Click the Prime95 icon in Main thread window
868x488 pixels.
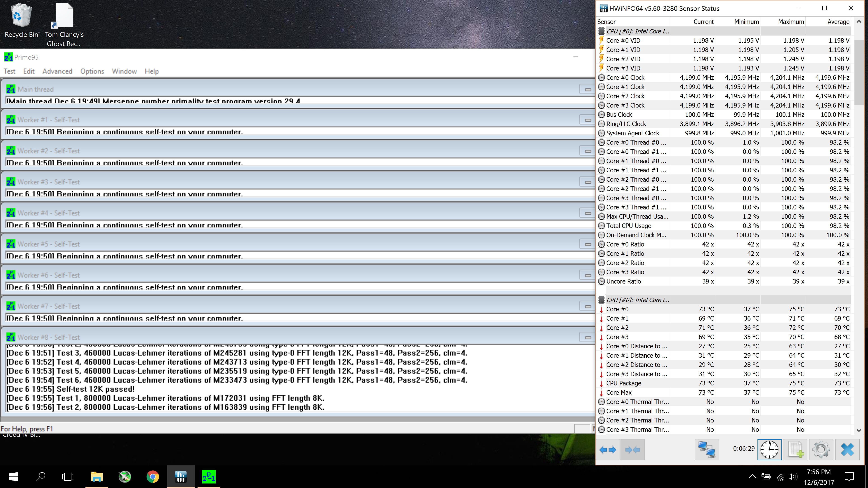click(x=11, y=89)
